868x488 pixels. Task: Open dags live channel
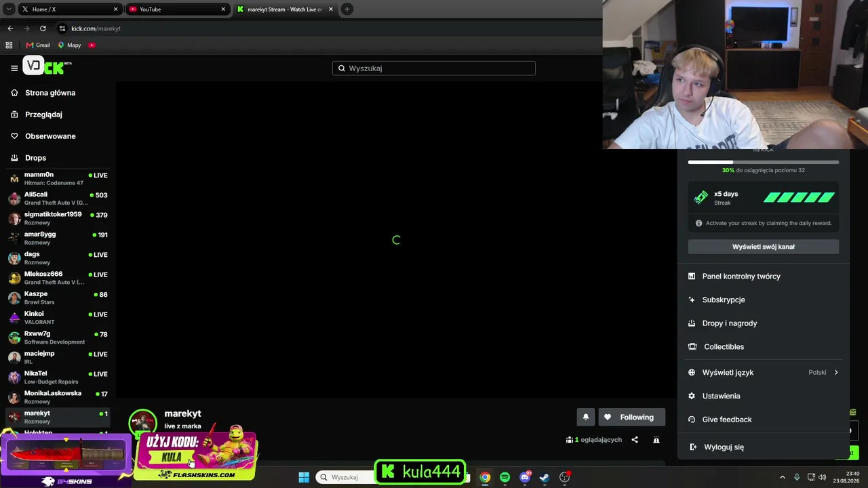click(x=58, y=258)
